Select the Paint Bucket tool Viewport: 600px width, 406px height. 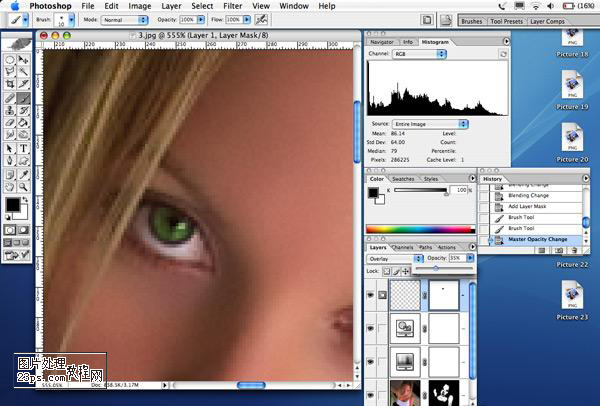click(x=24, y=123)
